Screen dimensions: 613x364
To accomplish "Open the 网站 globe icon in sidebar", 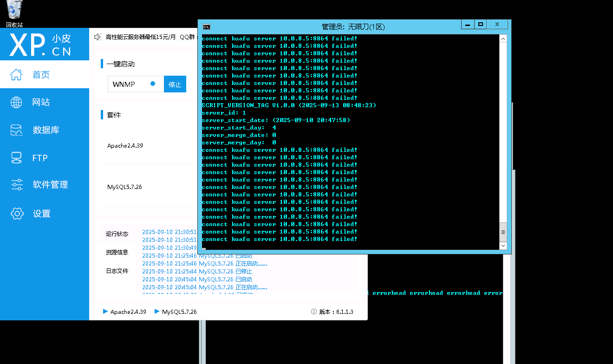I will [x=16, y=102].
